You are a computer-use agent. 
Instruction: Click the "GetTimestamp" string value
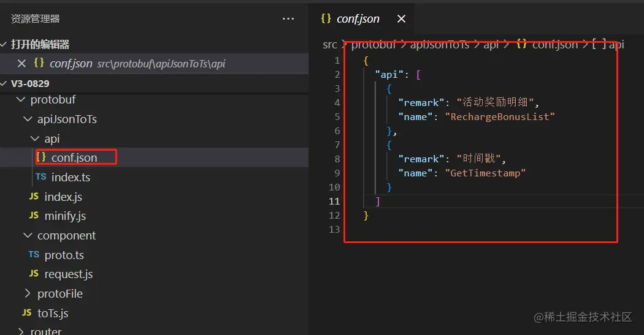tap(485, 173)
